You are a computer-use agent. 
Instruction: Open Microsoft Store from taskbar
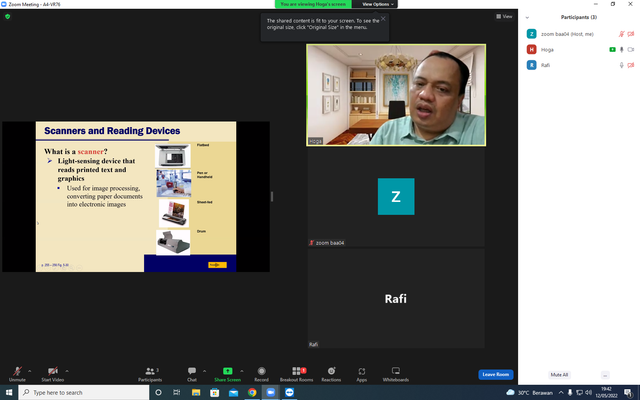coord(215,392)
